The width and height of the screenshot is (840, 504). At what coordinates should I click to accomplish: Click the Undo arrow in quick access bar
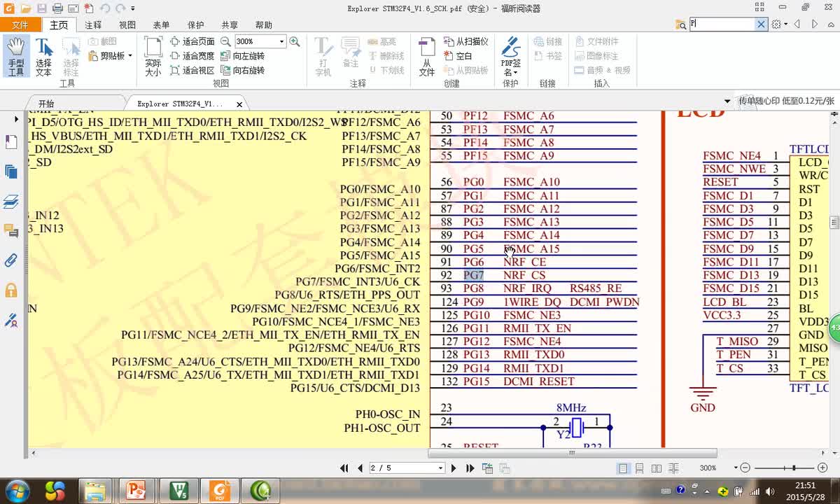tap(104, 8)
